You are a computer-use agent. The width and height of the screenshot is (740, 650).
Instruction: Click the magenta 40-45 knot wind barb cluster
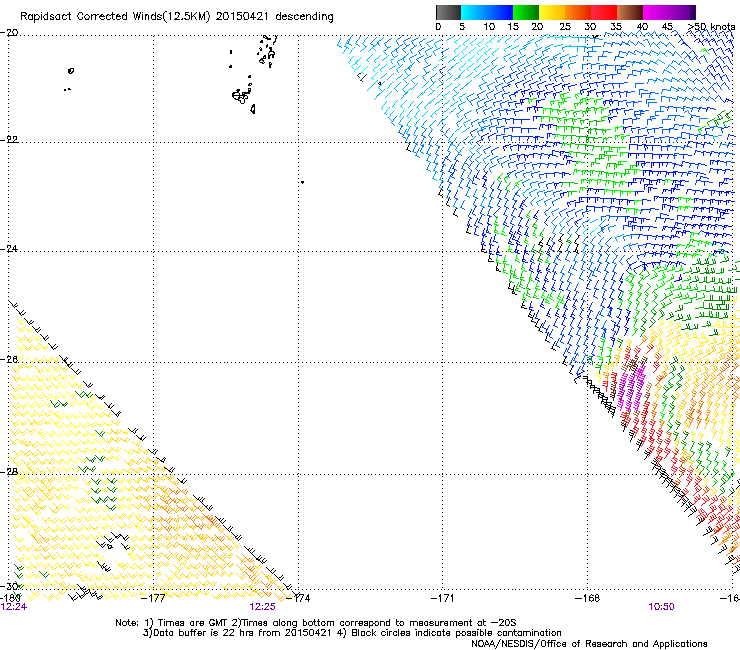[631, 388]
